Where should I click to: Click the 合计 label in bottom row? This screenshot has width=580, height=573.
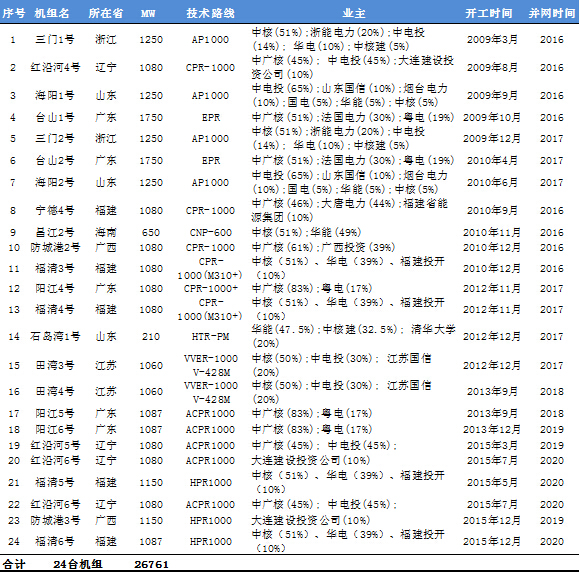click(14, 564)
